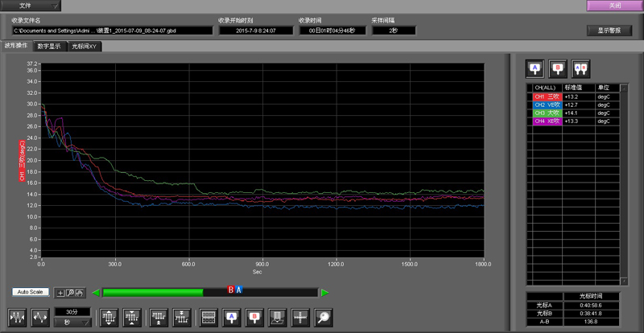644x333 pixels.
Task: Click the channel list scrollbar down arrow
Action: 624,282
